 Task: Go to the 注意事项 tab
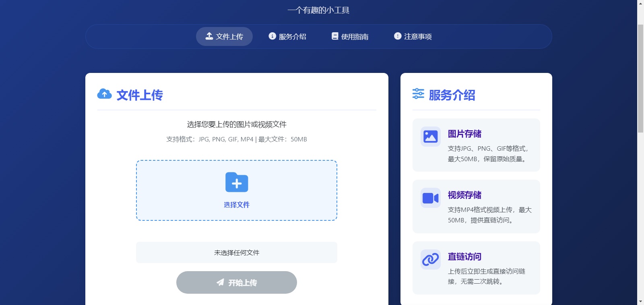coord(413,37)
